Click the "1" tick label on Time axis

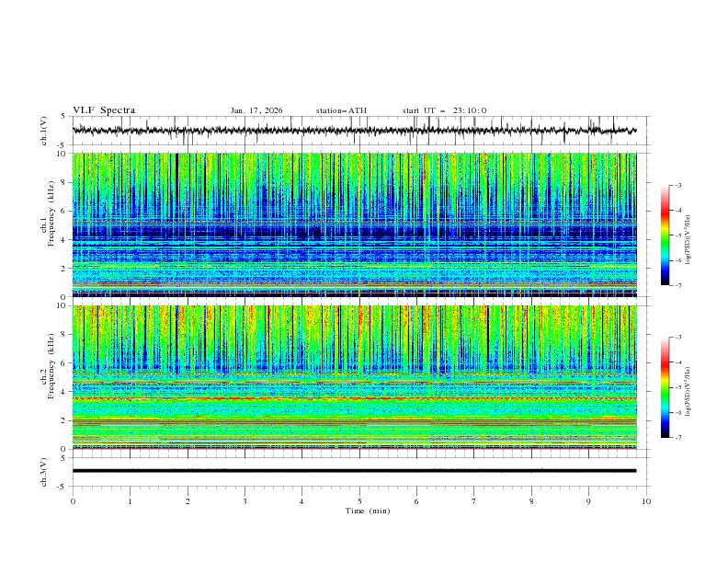[x=130, y=501]
